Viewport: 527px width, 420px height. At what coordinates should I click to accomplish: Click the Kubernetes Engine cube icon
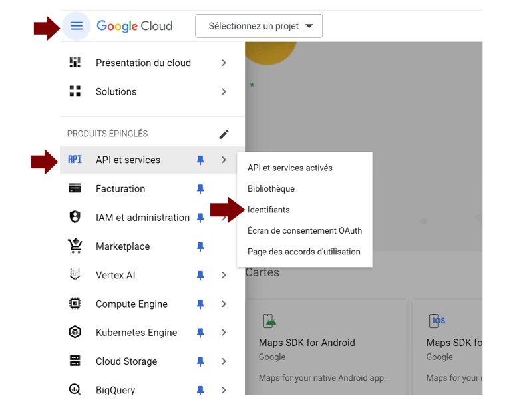pos(75,332)
